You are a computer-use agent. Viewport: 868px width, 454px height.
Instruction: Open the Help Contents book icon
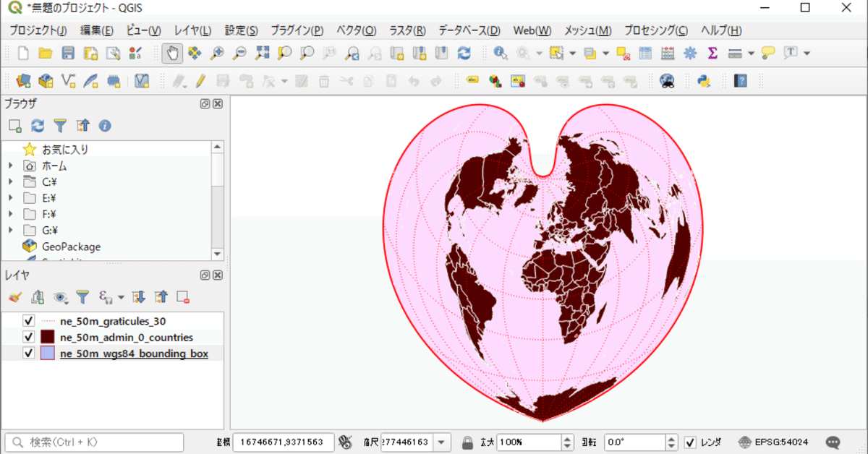[x=740, y=81]
